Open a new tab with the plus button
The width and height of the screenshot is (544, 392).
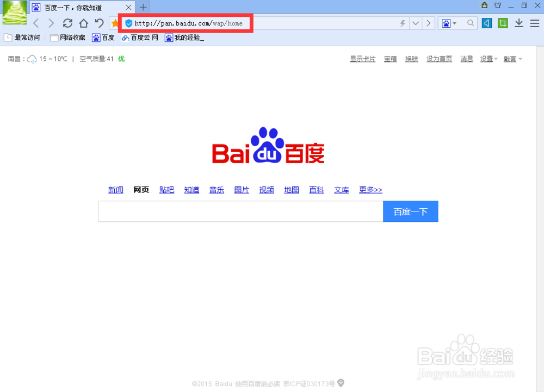143,7
